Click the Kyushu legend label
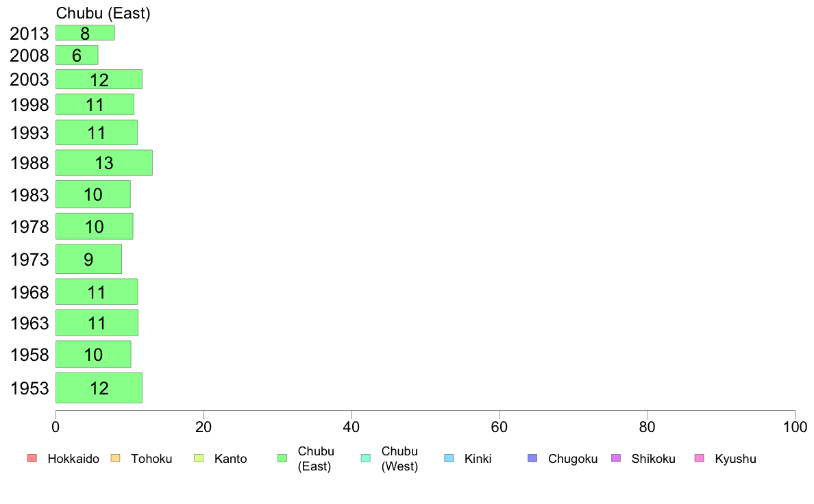The image size is (814, 504). click(x=735, y=459)
